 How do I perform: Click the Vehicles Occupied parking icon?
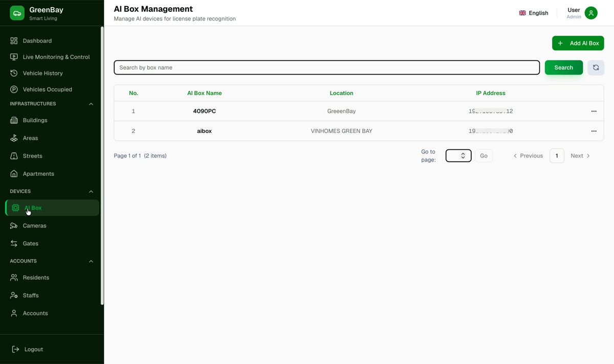pos(14,89)
